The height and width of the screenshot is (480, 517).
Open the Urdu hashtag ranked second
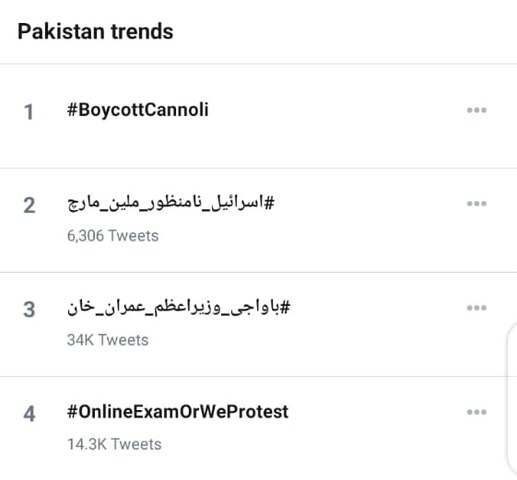[x=171, y=203]
